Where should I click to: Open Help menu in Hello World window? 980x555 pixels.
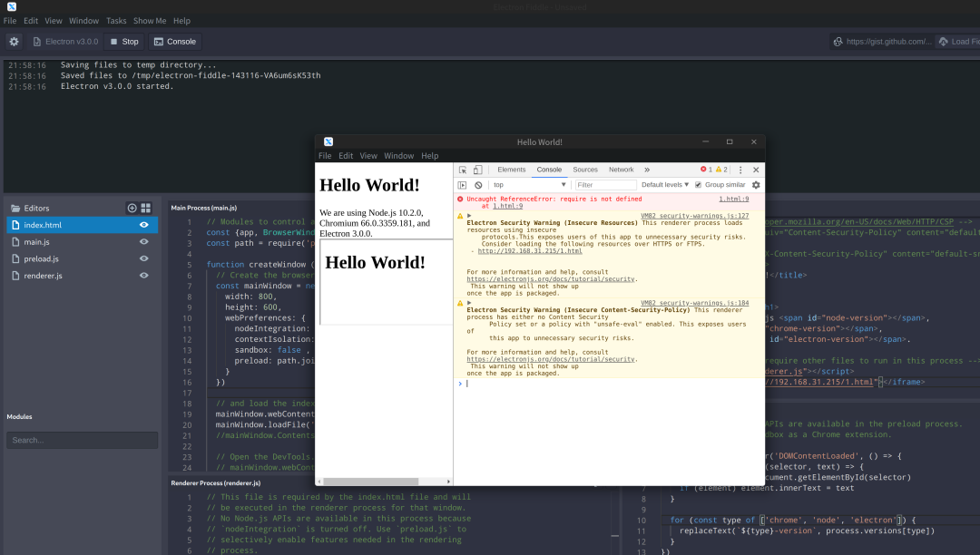click(429, 155)
